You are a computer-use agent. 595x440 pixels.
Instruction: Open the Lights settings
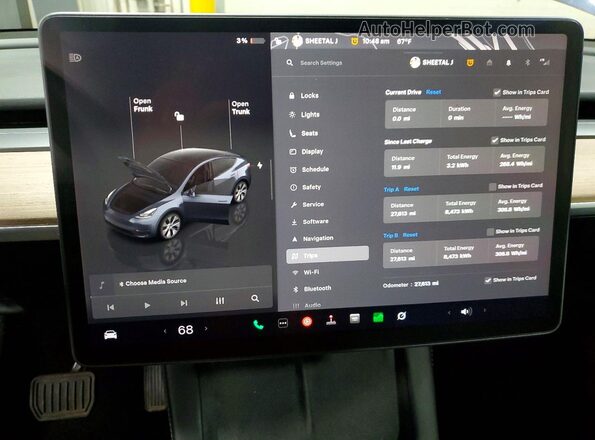[305, 115]
